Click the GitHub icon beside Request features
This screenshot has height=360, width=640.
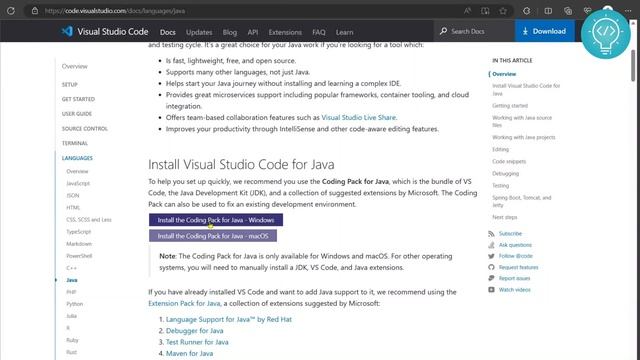click(x=491, y=267)
